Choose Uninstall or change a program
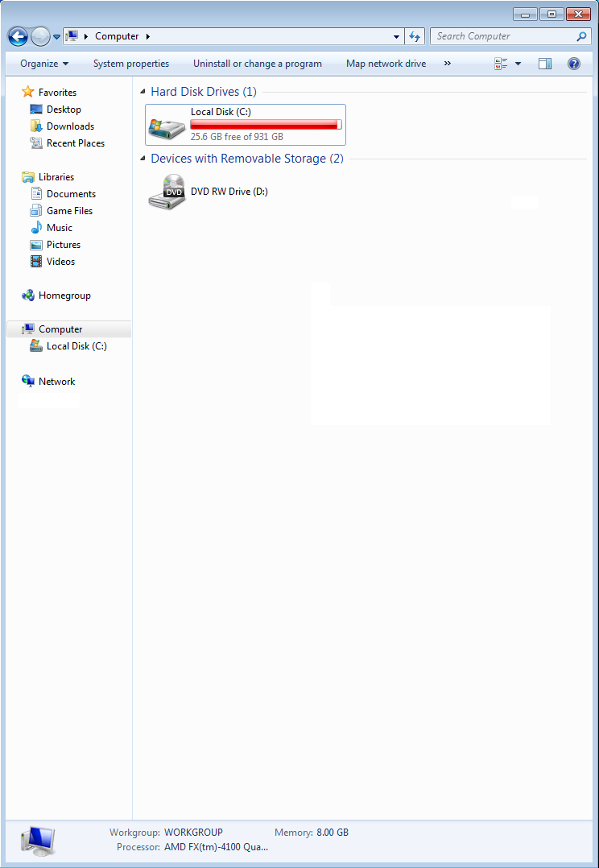599x868 pixels. tap(258, 64)
